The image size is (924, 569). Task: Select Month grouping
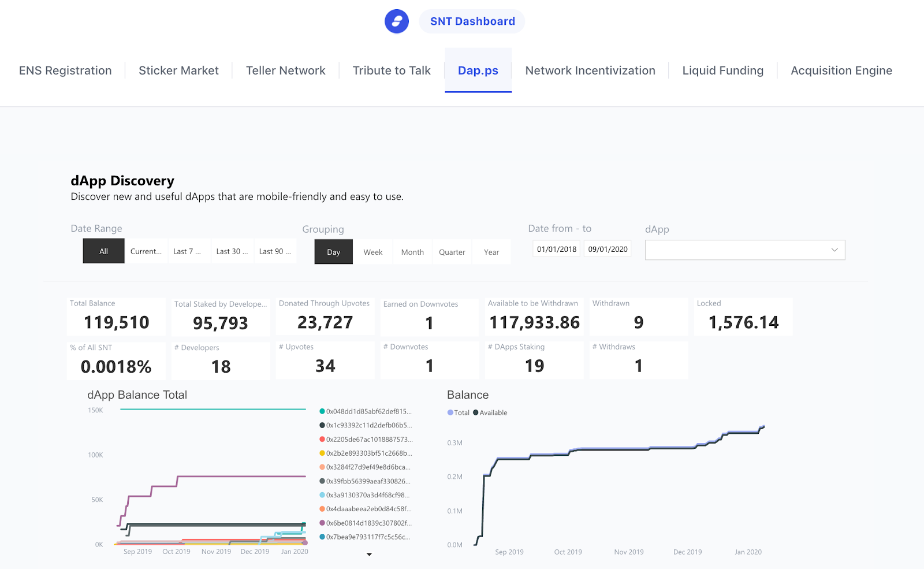click(412, 251)
